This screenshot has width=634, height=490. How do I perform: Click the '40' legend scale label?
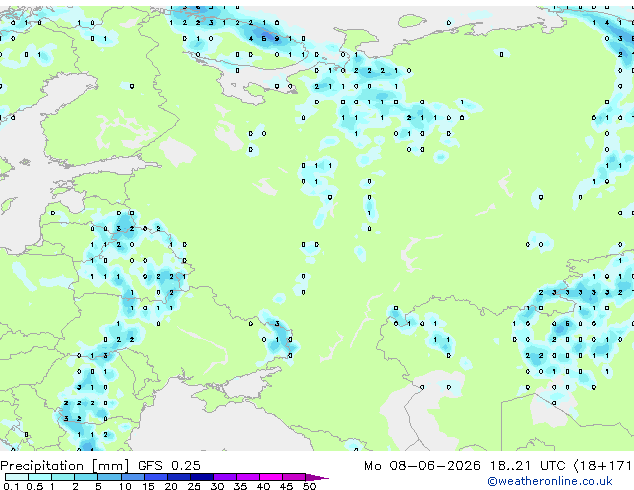coord(264,486)
